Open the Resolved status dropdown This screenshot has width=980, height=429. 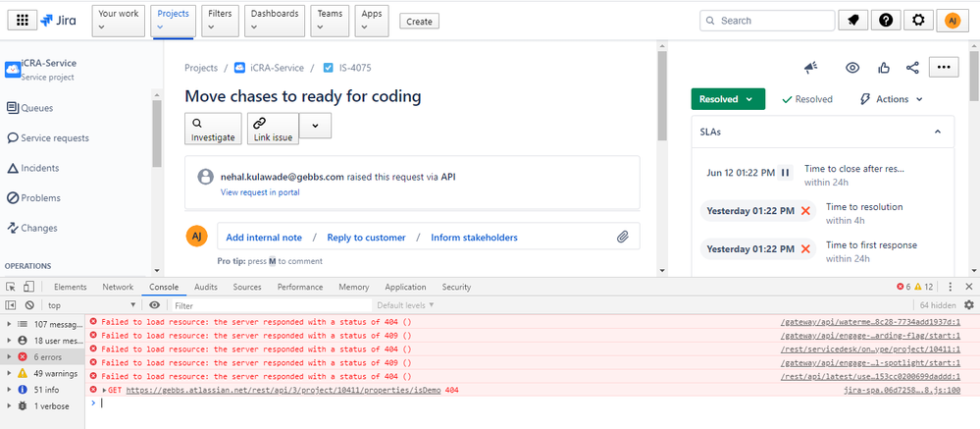click(x=728, y=99)
